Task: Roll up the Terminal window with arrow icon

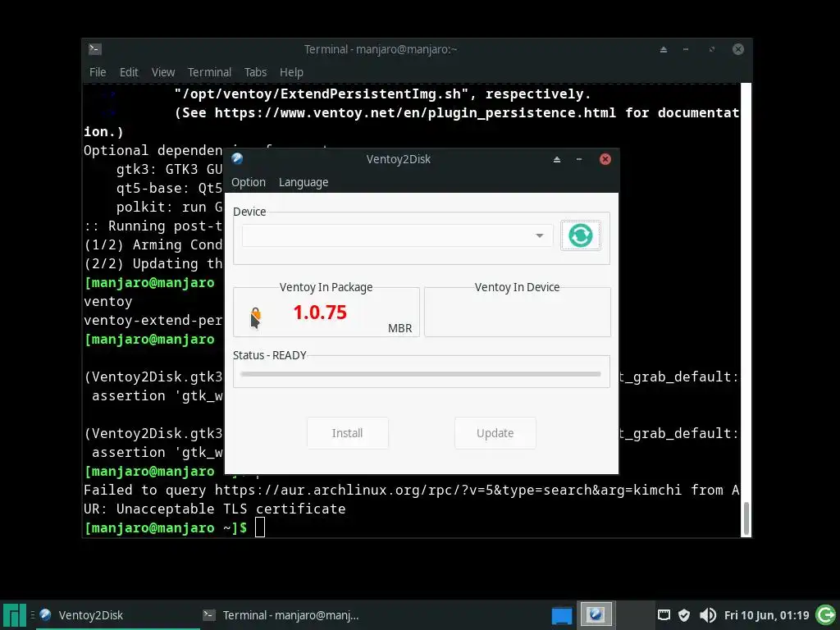Action: coord(663,49)
